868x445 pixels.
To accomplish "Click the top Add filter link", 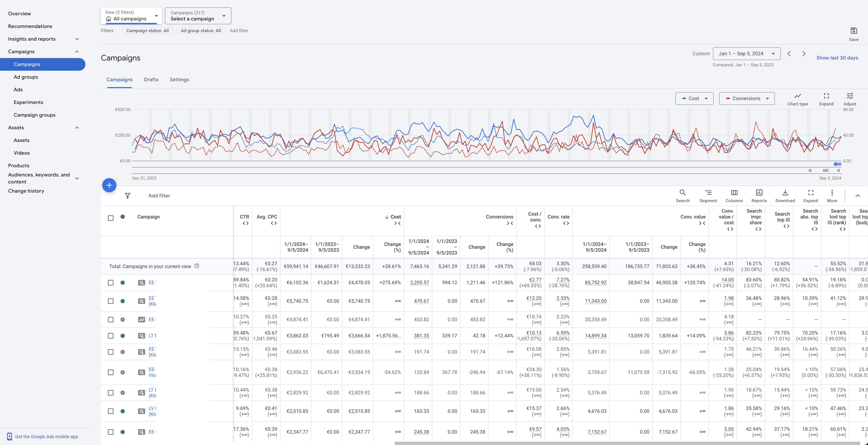I will click(x=239, y=31).
